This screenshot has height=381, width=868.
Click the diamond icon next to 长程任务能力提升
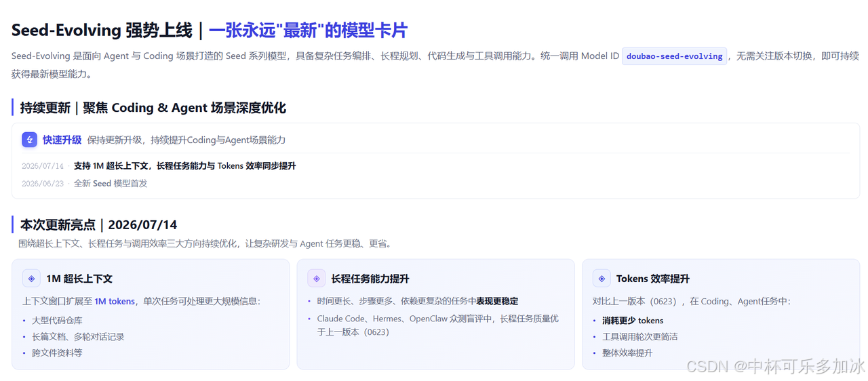[x=316, y=279]
